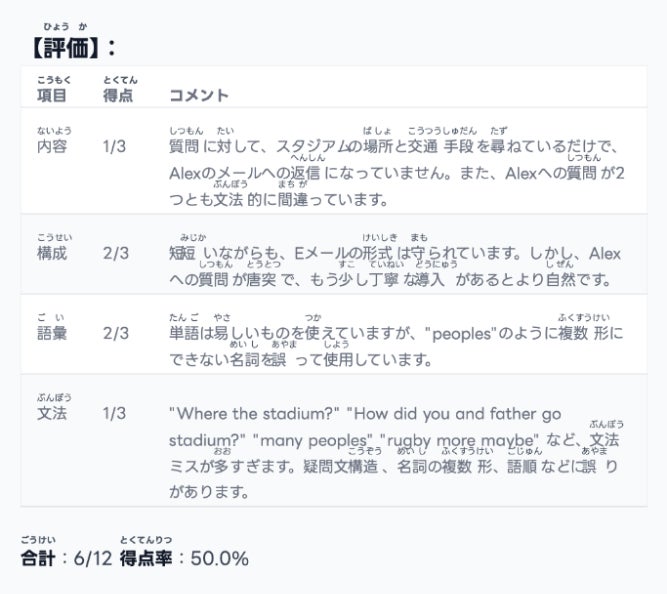This screenshot has width=667, height=594.
Task: Click the 得点 column header
Action: pos(117,96)
